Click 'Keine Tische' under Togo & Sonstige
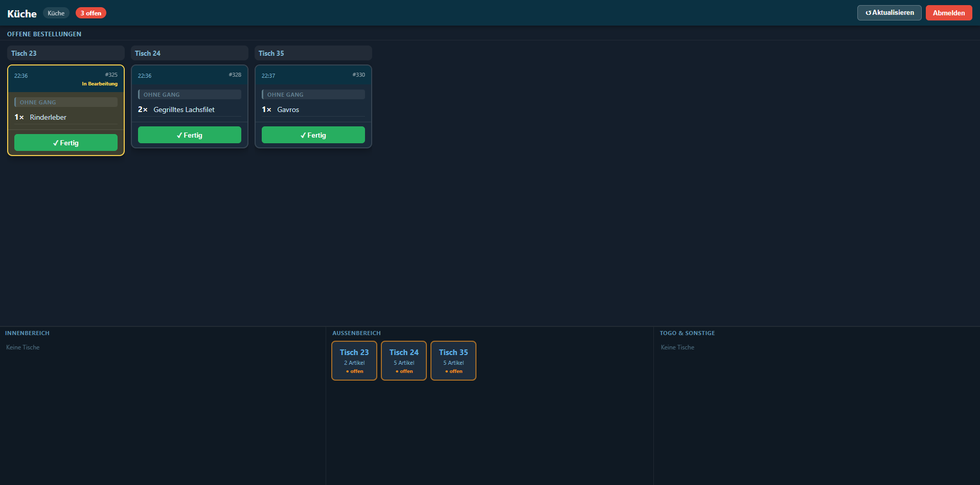This screenshot has width=980, height=485. coord(677,347)
